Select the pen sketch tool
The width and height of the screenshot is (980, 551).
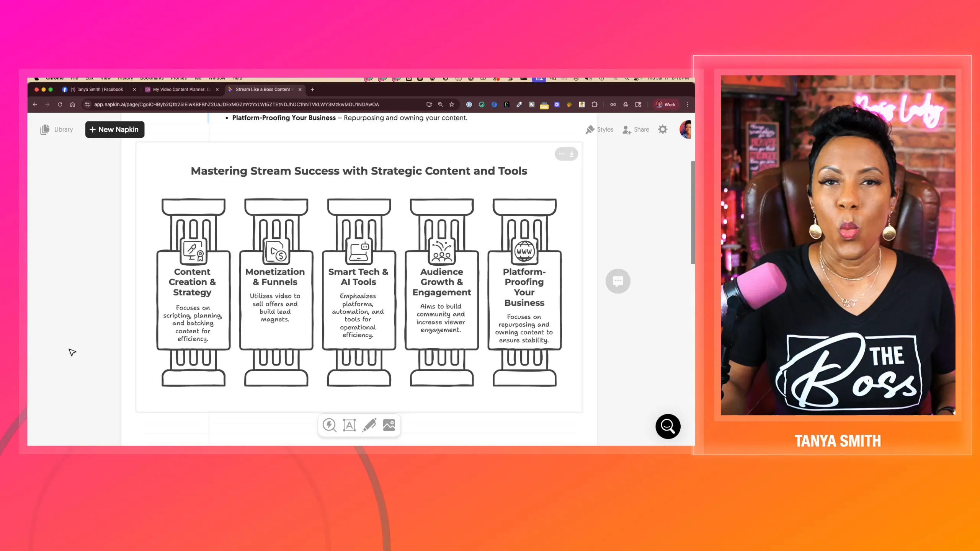pos(369,425)
